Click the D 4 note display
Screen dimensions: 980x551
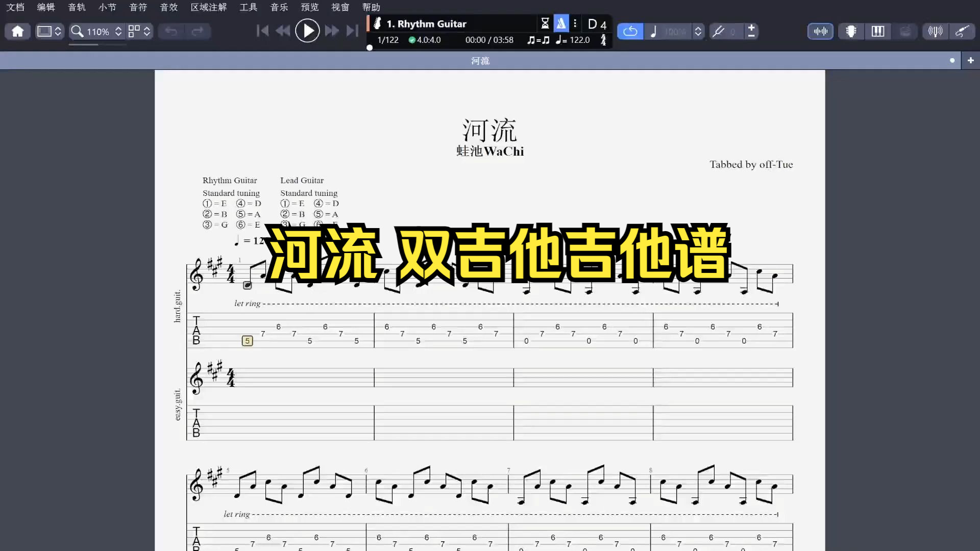pyautogui.click(x=597, y=24)
